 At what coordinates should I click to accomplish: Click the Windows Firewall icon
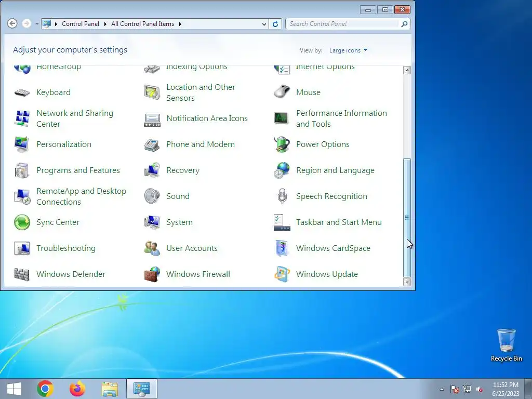pyautogui.click(x=152, y=274)
